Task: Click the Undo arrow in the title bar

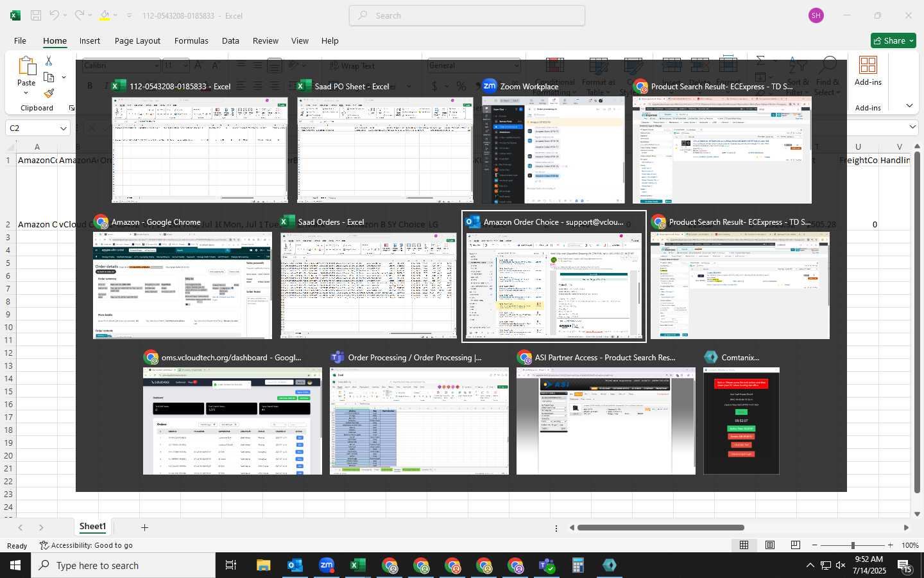Action: [x=55, y=15]
